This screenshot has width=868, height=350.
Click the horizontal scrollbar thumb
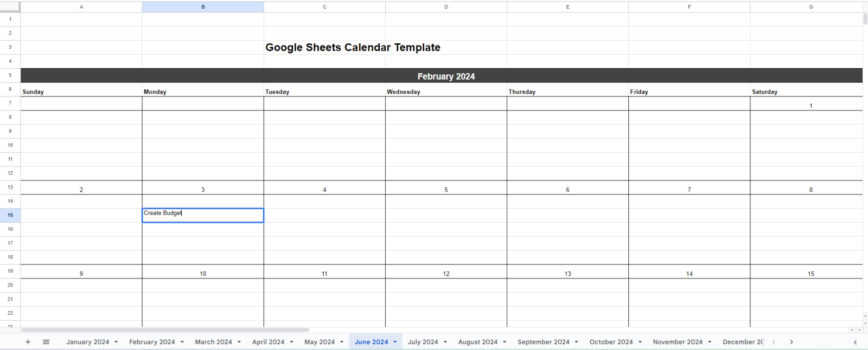165,329
